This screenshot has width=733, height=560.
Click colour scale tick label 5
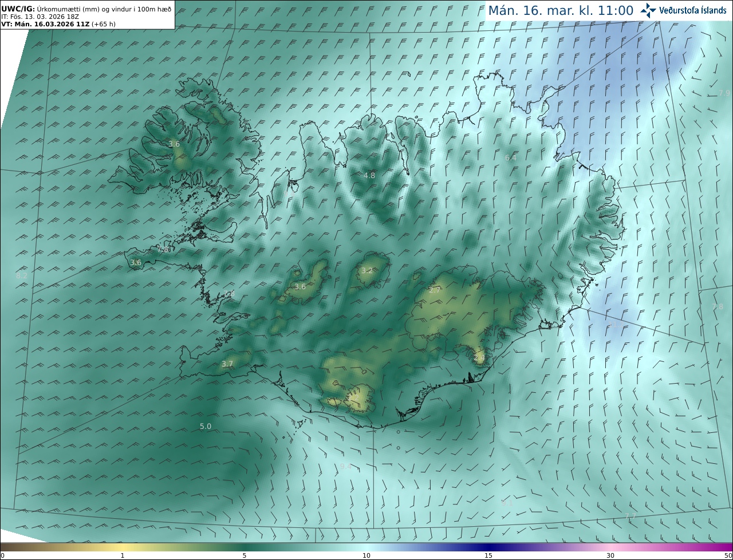pos(245,555)
